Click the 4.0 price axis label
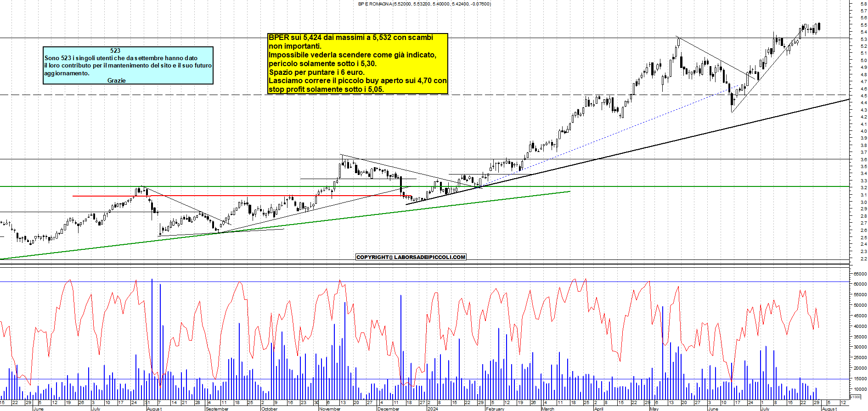868x411 pixels. pos(864,131)
